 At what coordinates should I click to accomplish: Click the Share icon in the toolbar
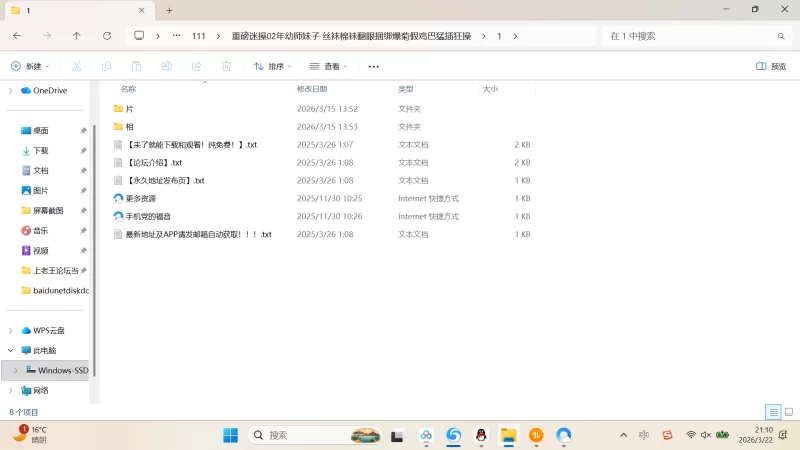point(196,66)
